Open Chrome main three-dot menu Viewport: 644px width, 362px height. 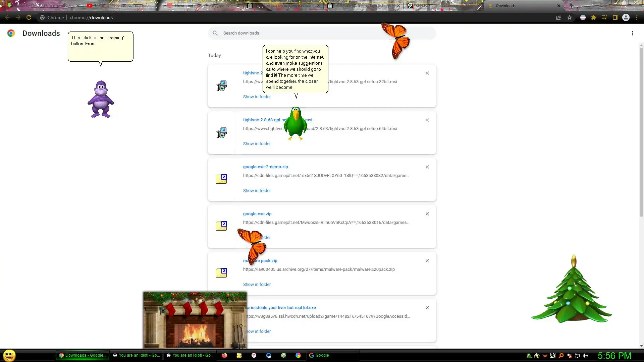[x=637, y=17]
